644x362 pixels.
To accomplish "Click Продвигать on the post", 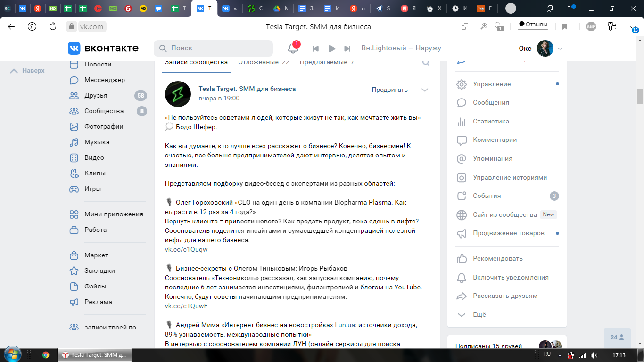I will [389, 90].
